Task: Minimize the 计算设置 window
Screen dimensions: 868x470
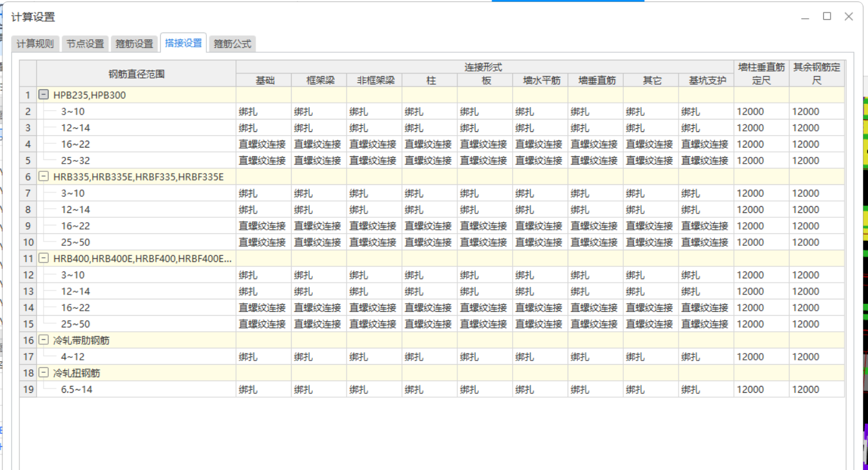Action: click(806, 17)
